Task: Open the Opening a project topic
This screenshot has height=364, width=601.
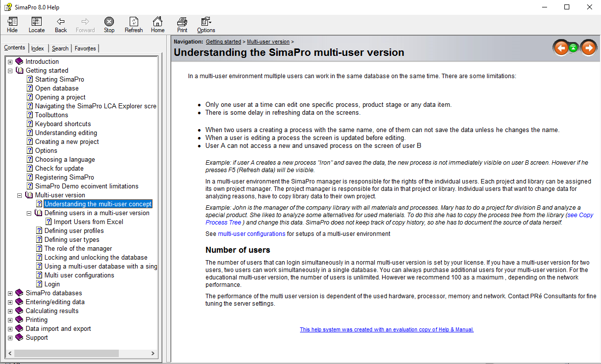Action: coord(60,97)
